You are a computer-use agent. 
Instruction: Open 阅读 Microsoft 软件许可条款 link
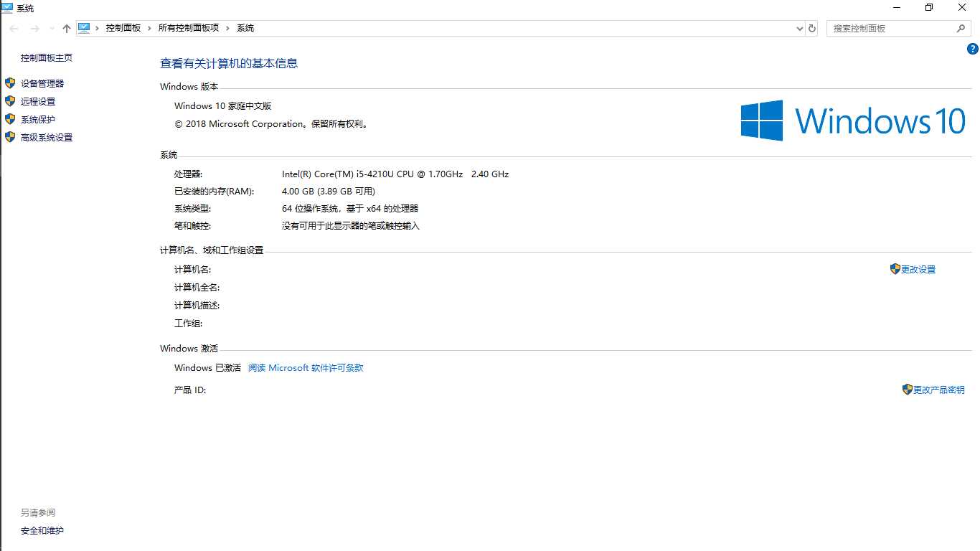click(x=306, y=368)
